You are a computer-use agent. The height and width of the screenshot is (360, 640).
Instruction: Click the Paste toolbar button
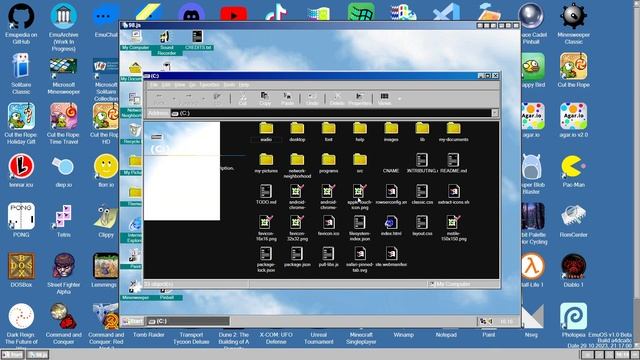pos(287,99)
